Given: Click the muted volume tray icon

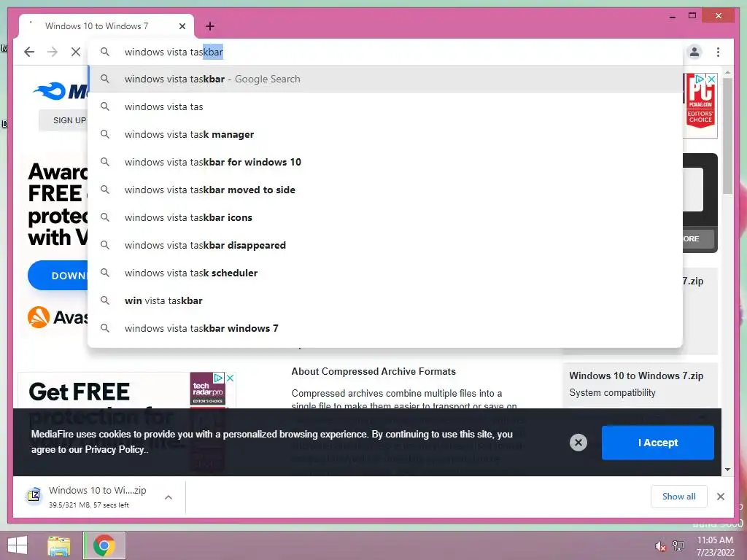Looking at the screenshot, I should [660, 546].
